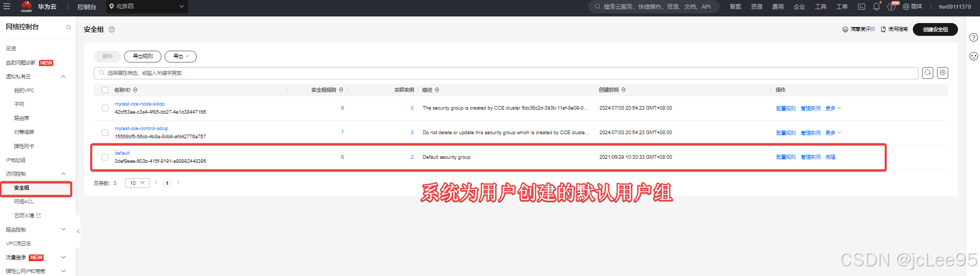
Task: Open the 导出 export dropdown
Action: coord(180,56)
